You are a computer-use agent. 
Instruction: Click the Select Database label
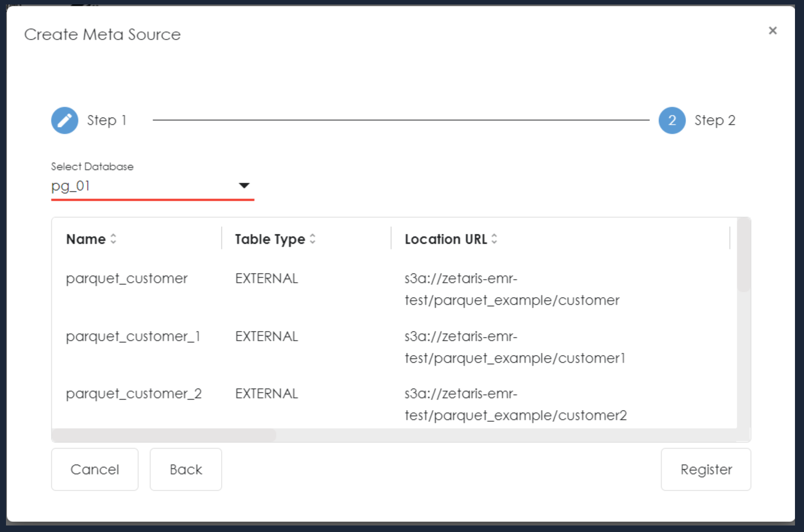point(92,167)
